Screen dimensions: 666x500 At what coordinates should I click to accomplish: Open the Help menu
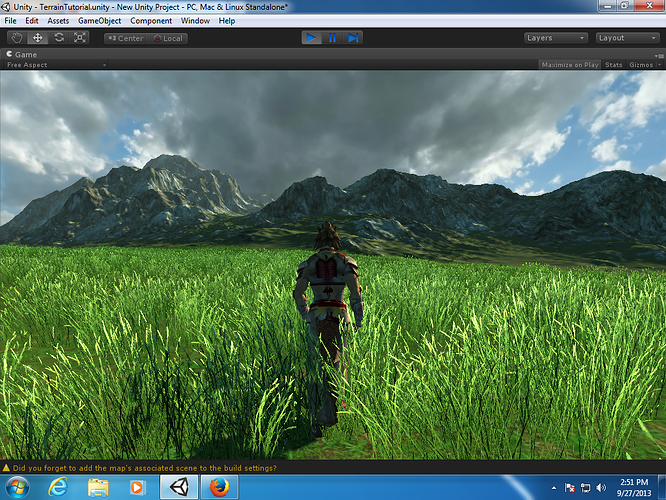pos(227,20)
